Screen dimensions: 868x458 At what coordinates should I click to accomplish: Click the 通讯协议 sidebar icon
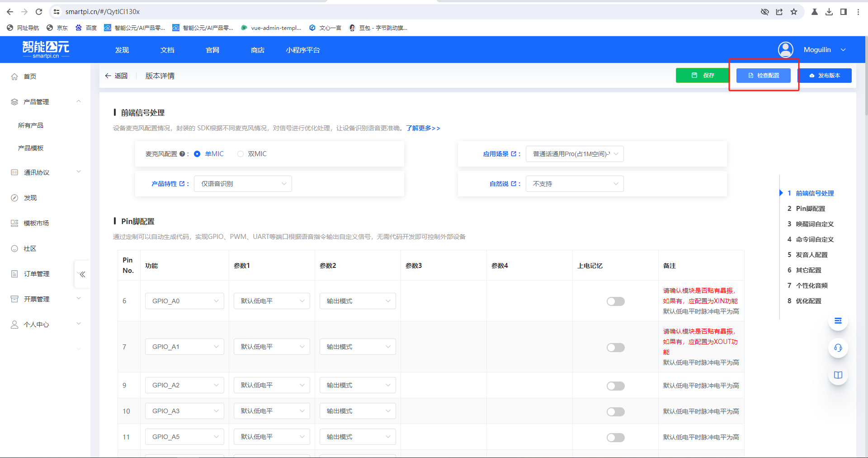[x=14, y=172]
